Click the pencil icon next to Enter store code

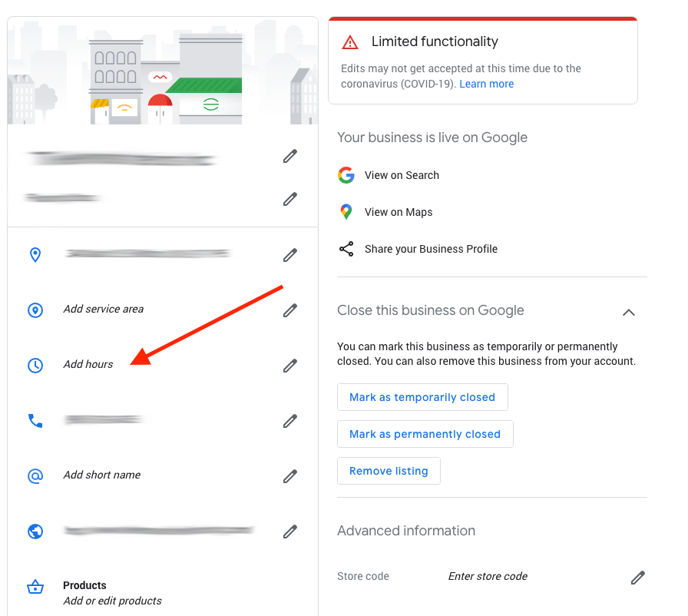coord(637,578)
